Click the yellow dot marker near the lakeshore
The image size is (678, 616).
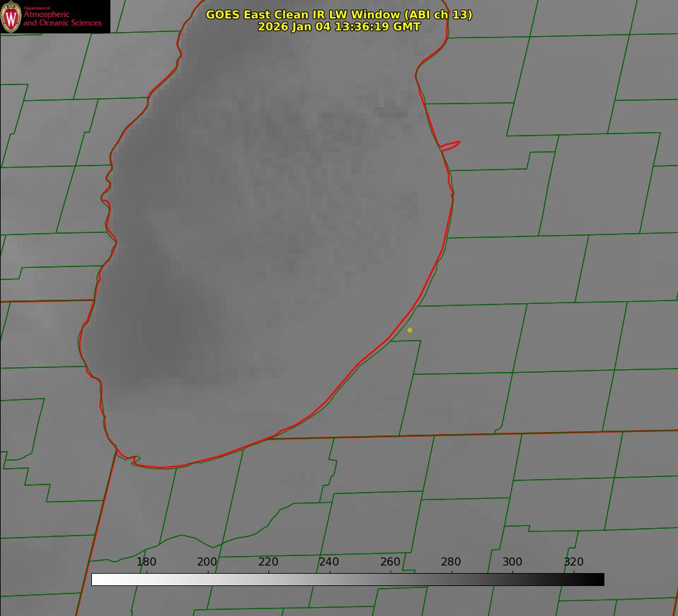tap(410, 330)
